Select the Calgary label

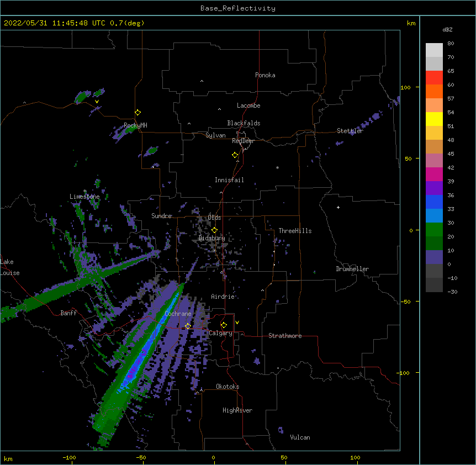point(220,333)
